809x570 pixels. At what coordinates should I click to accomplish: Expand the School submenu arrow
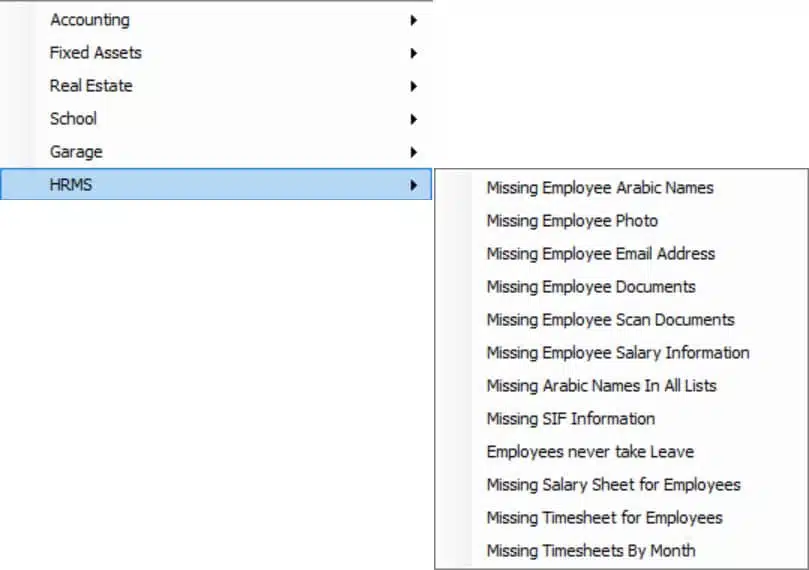pos(413,119)
